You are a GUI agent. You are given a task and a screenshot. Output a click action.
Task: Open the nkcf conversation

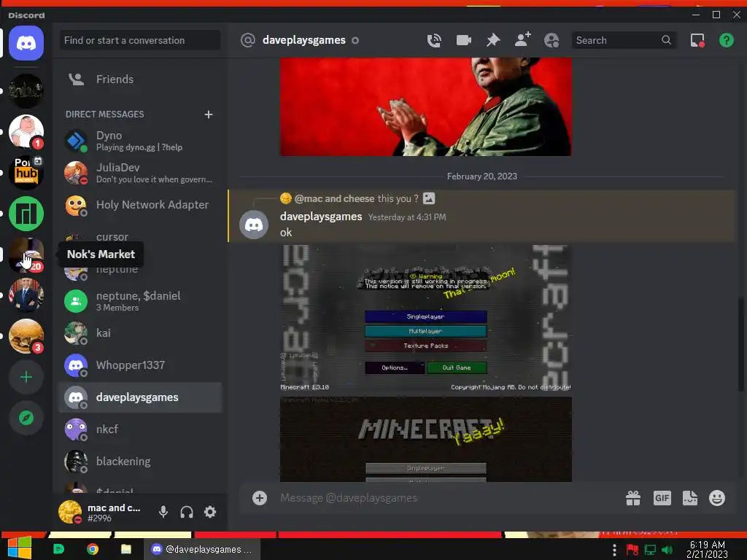click(140, 429)
